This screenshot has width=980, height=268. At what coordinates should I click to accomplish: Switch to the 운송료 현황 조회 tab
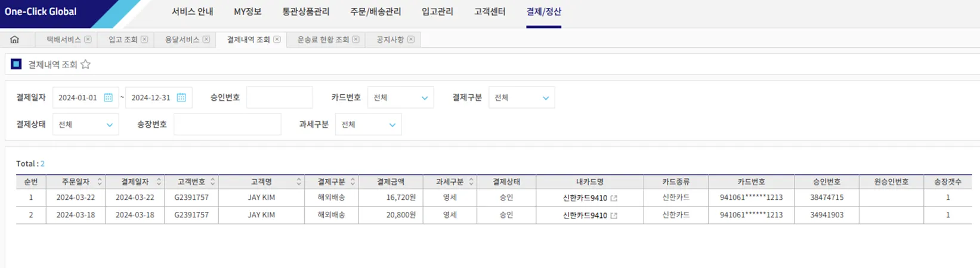pyautogui.click(x=323, y=39)
